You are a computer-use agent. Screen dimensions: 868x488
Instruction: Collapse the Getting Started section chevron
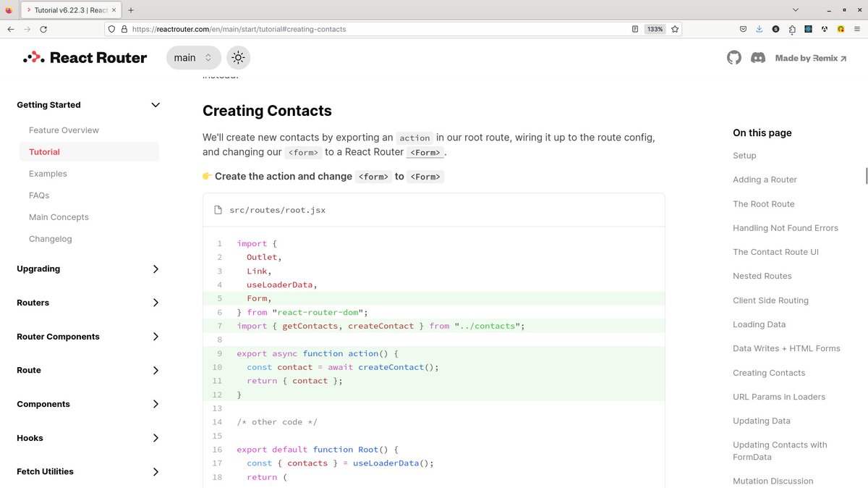click(x=156, y=105)
